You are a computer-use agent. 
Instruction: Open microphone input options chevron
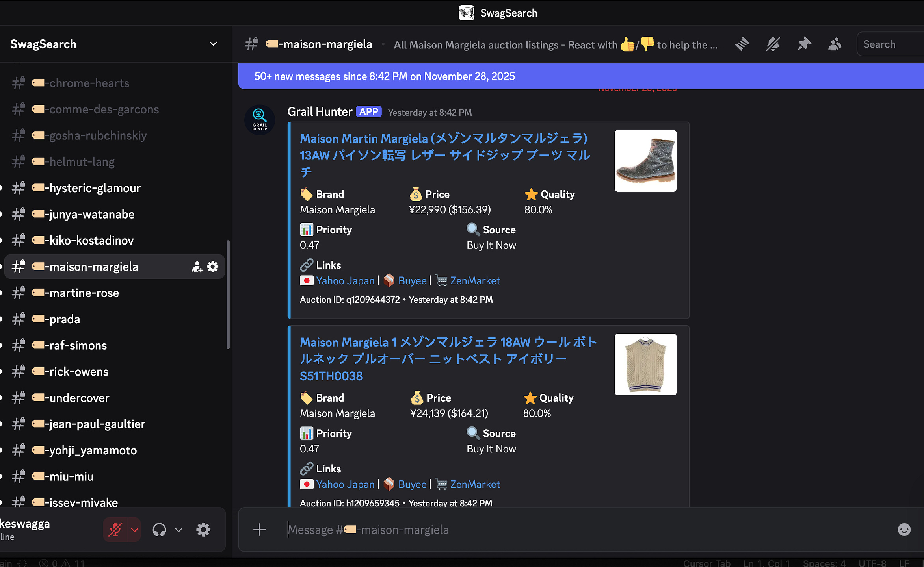(x=134, y=530)
